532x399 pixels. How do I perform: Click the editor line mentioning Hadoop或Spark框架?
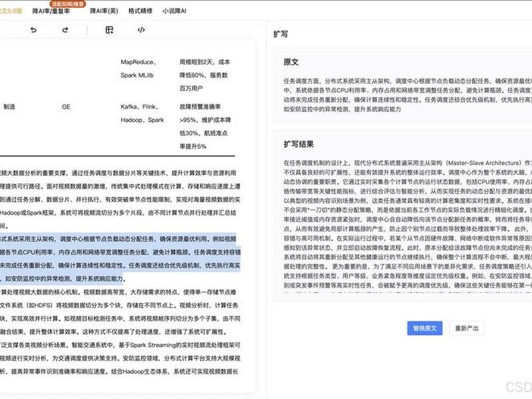pyautogui.click(x=118, y=213)
